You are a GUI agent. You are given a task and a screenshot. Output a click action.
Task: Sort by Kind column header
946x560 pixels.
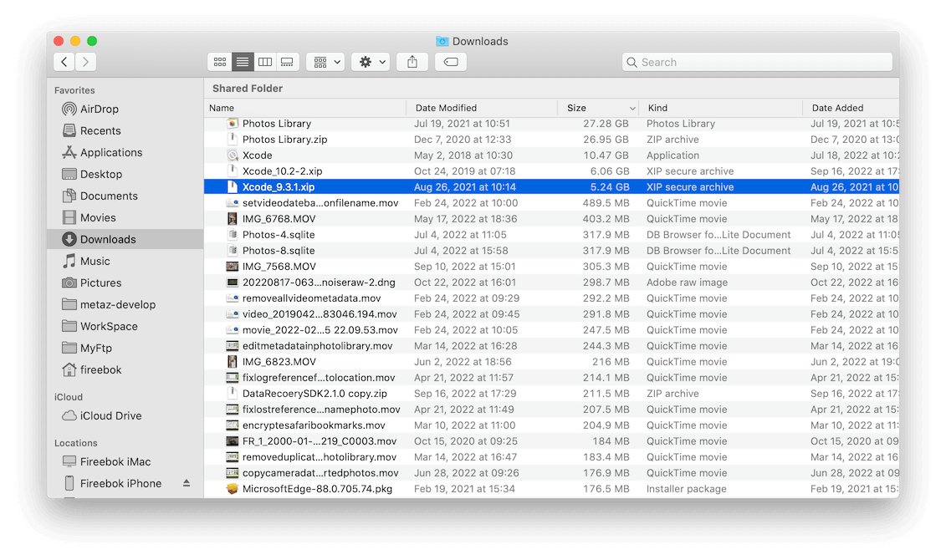click(x=720, y=108)
